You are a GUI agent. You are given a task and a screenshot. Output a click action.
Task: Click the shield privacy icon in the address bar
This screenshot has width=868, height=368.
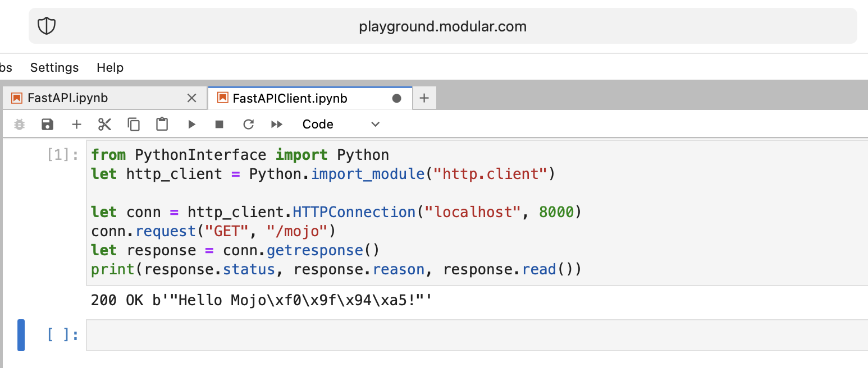point(47,26)
